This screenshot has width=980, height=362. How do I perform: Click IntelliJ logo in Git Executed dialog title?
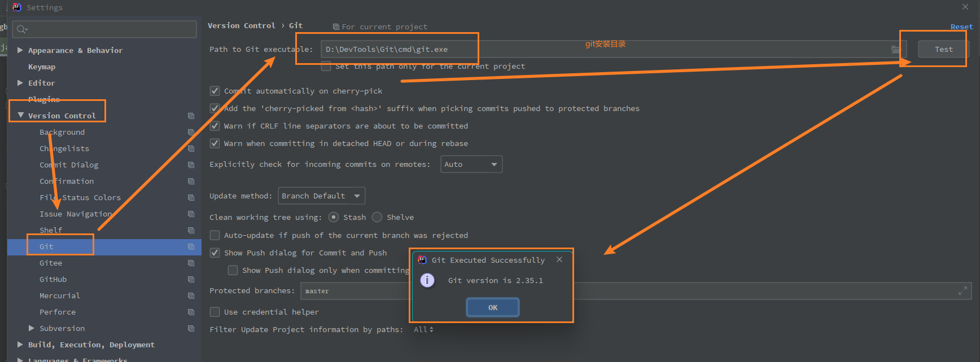point(422,260)
